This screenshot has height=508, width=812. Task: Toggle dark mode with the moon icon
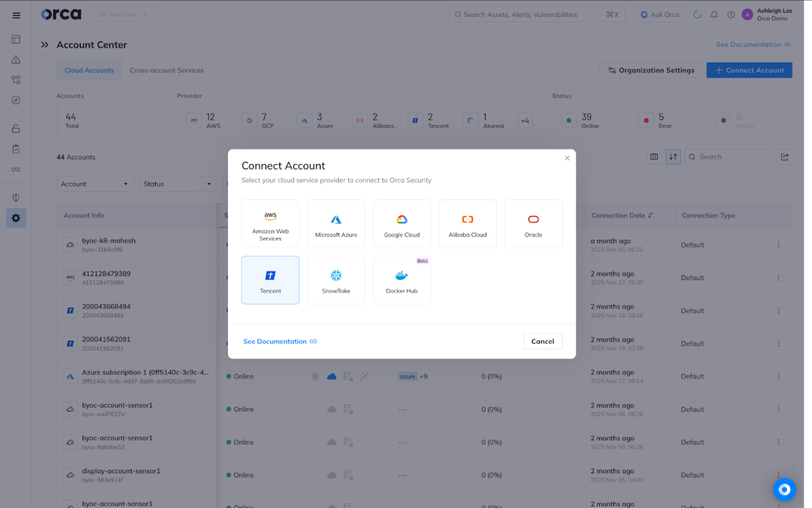(x=695, y=14)
